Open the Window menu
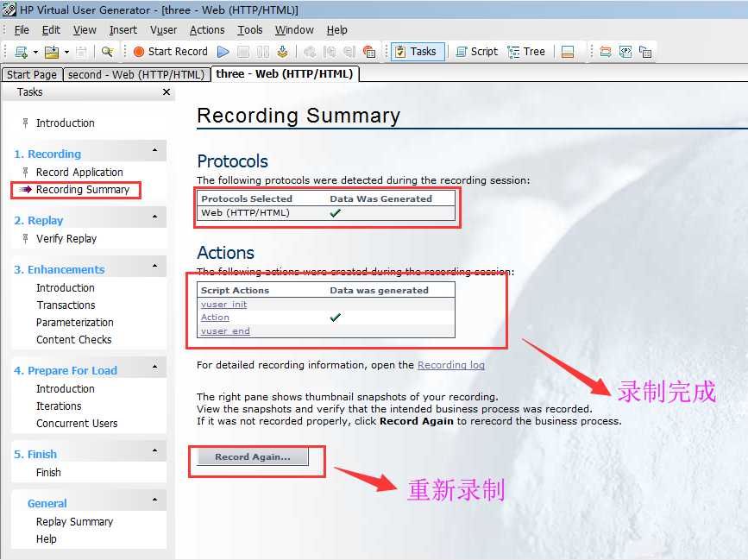Image resolution: width=748 pixels, height=560 pixels. [294, 30]
